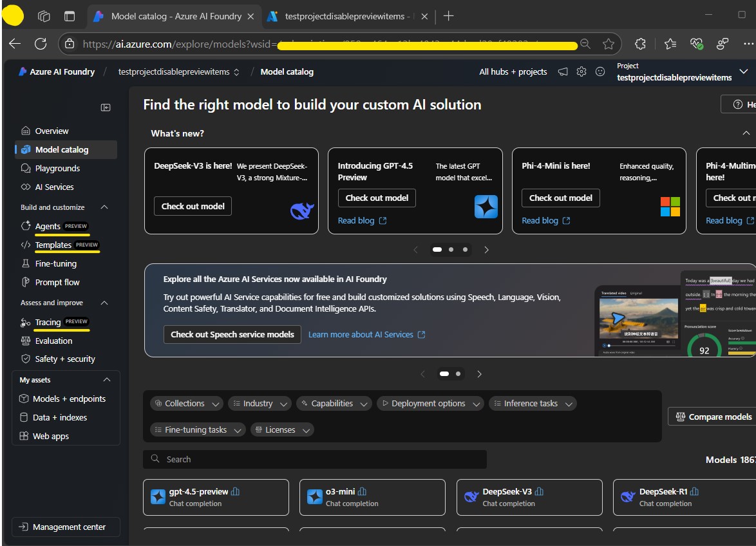The image size is (756, 546).
Task: Expand the Collections filter dropdown
Action: (x=187, y=403)
